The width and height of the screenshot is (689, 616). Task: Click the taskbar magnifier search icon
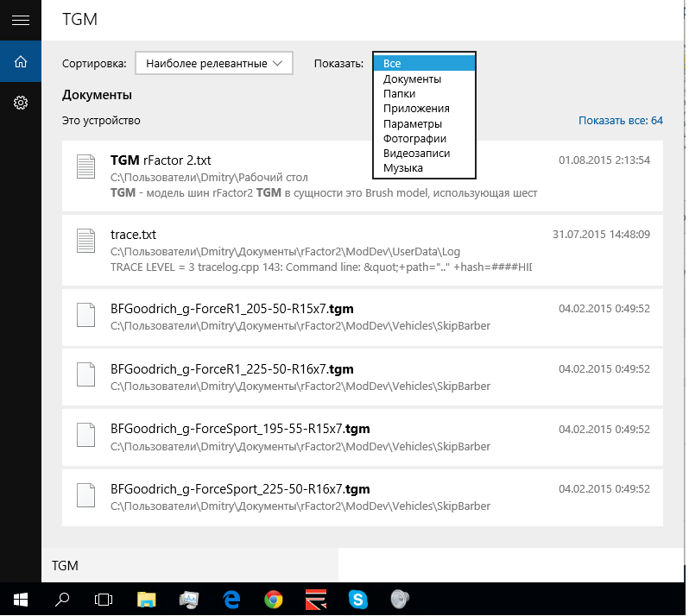pos(62,598)
